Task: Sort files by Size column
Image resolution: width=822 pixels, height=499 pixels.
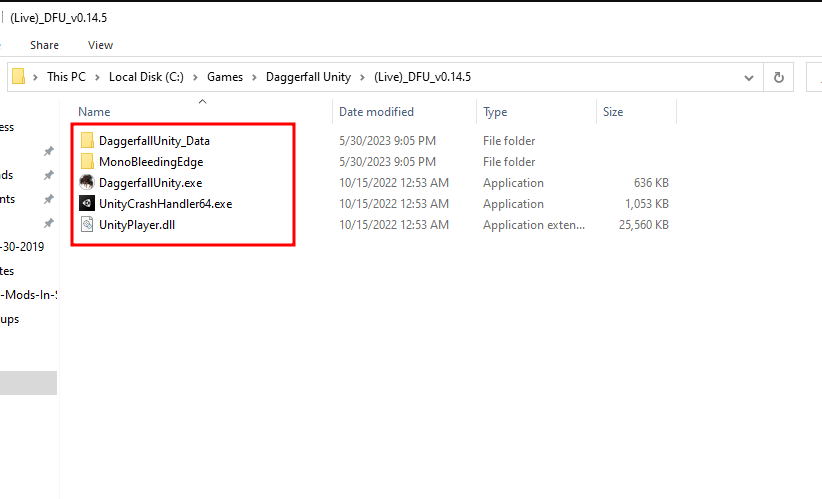Action: tap(613, 112)
